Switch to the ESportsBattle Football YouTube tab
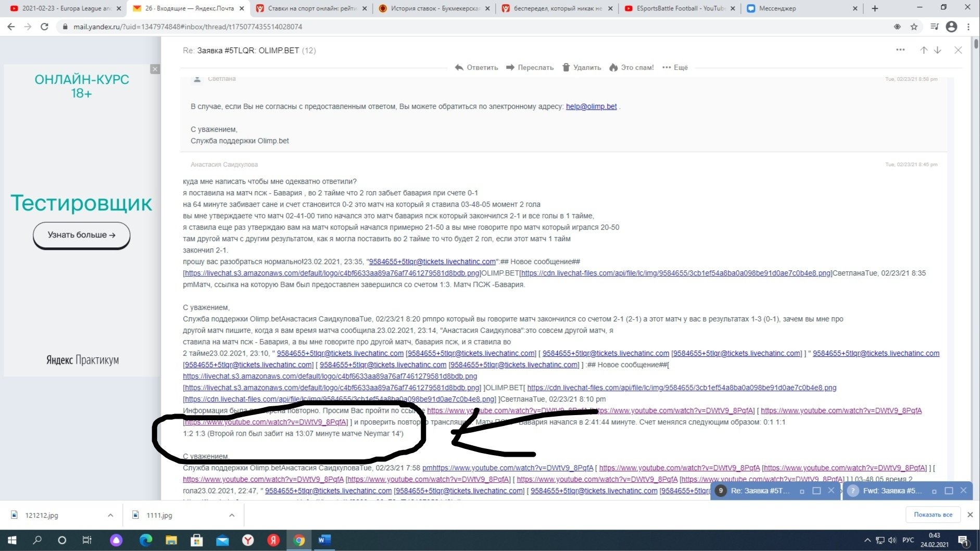 680,8
